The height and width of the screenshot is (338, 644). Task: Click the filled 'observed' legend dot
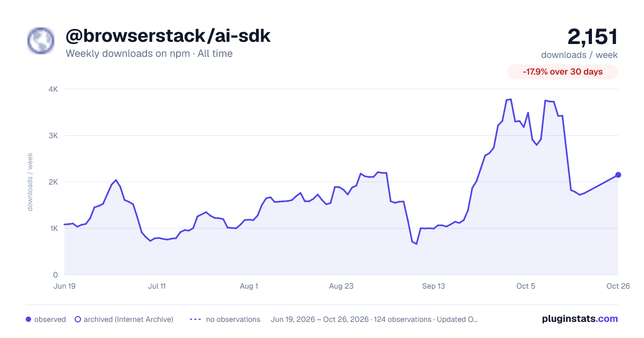coord(28,319)
